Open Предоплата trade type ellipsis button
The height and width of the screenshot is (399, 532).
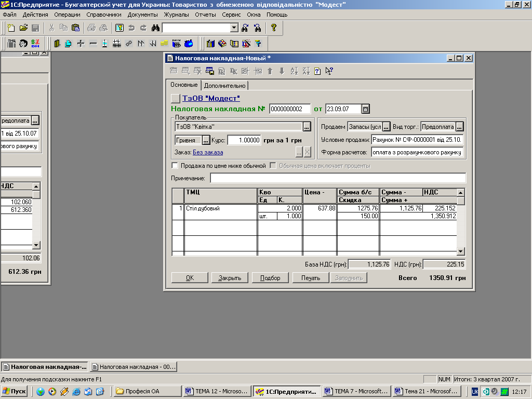459,127
